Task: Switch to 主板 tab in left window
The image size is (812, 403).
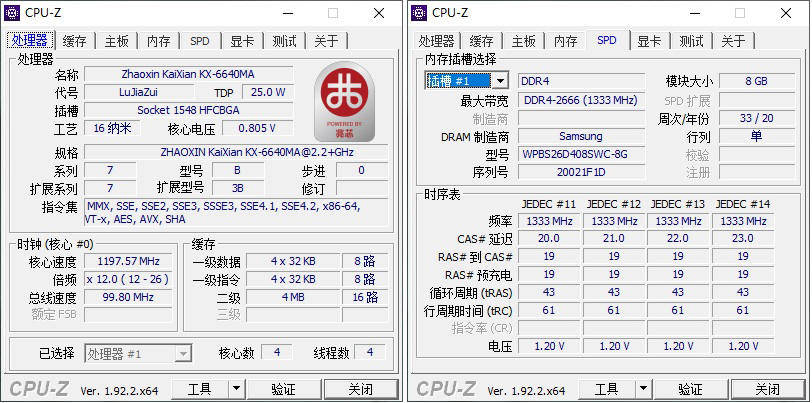Action: click(117, 41)
